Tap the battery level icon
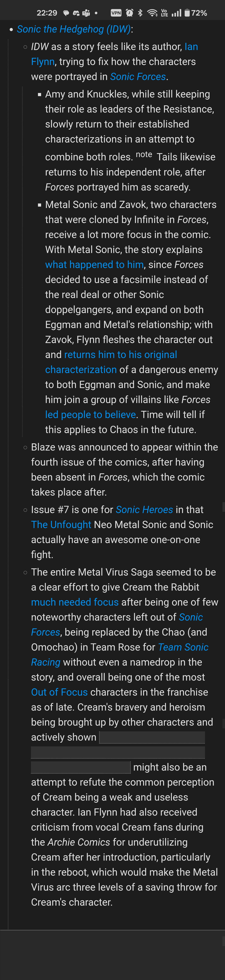The image size is (225, 980). pyautogui.click(x=187, y=13)
